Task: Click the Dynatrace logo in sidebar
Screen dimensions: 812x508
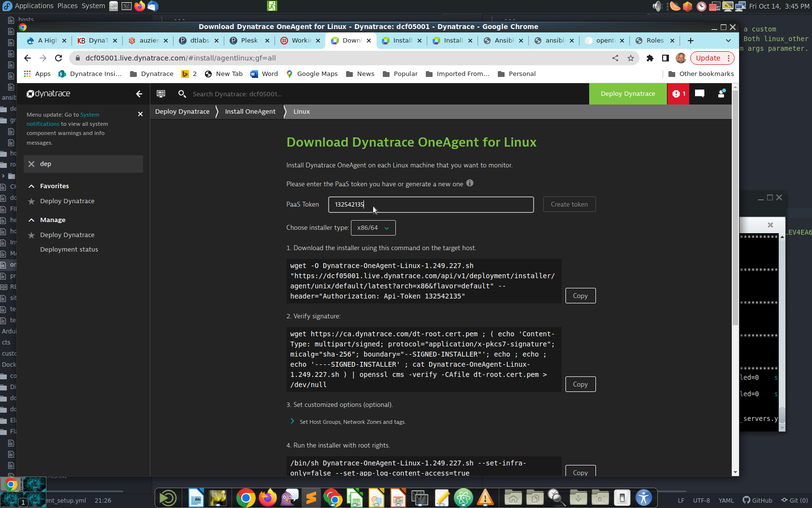Action: pos(48,94)
